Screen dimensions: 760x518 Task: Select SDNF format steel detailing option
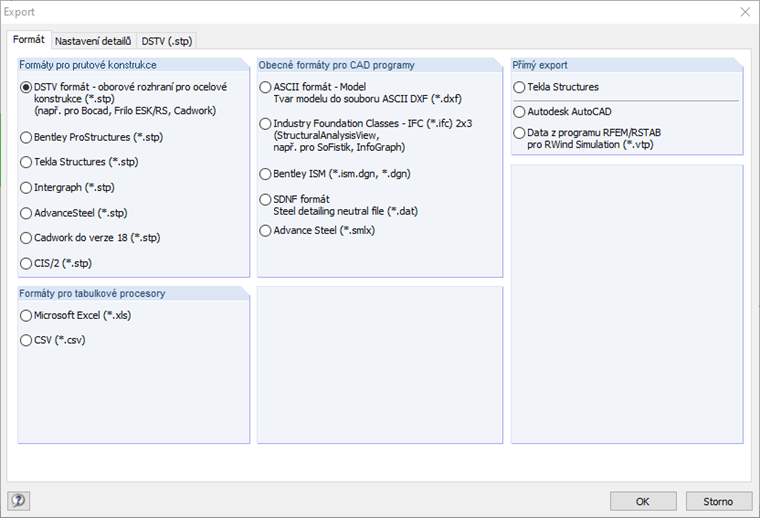pyautogui.click(x=265, y=199)
